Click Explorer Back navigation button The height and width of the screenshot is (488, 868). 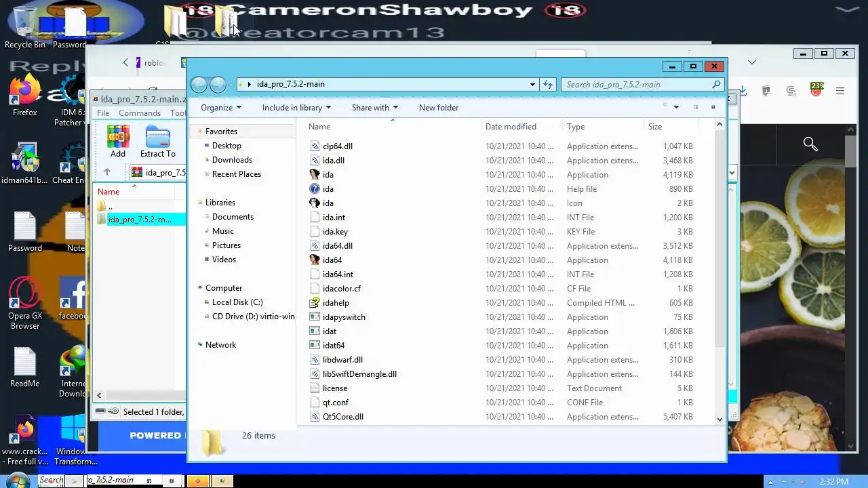tap(199, 84)
